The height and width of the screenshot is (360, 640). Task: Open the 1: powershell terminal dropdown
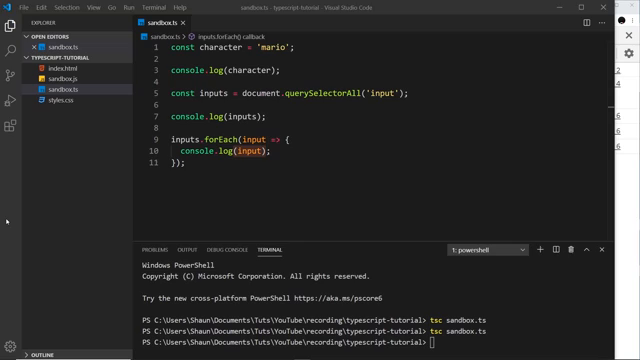(488, 250)
